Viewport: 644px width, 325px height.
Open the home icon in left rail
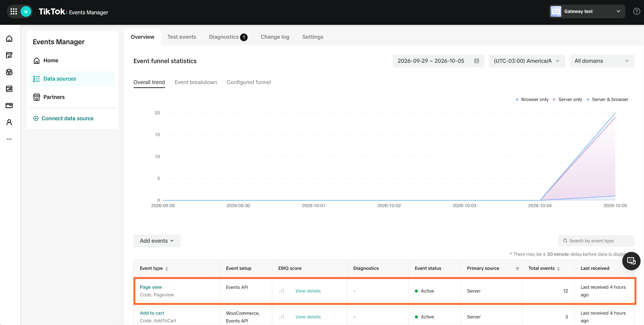pos(9,39)
